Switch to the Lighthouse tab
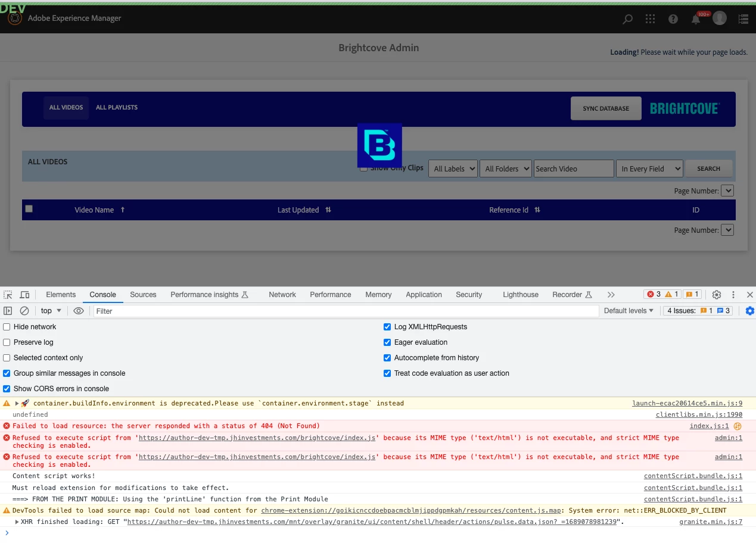The width and height of the screenshot is (756, 543). click(x=521, y=295)
